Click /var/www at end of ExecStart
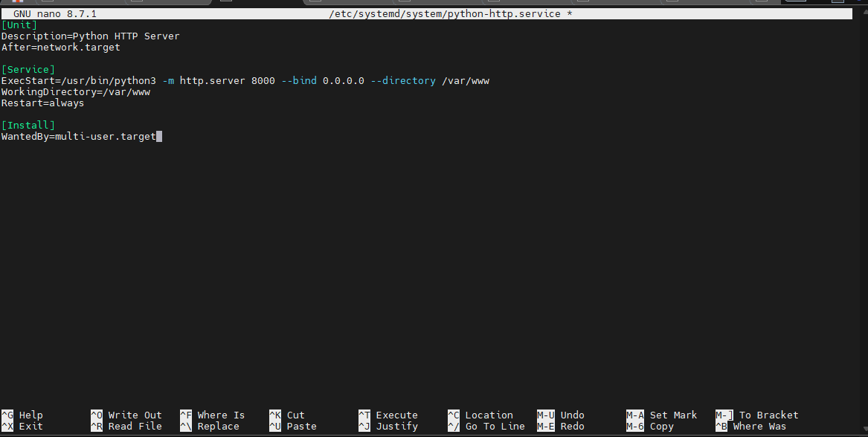 [466, 81]
